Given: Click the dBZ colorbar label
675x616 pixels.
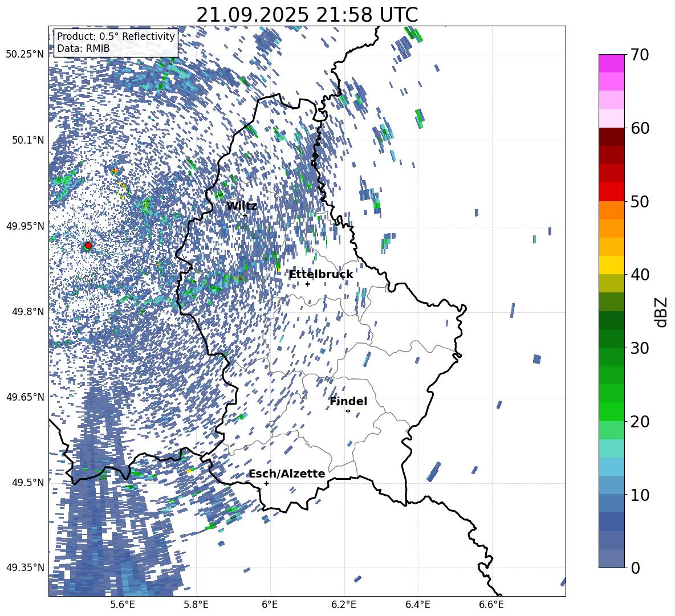Looking at the screenshot, I should point(662,312).
